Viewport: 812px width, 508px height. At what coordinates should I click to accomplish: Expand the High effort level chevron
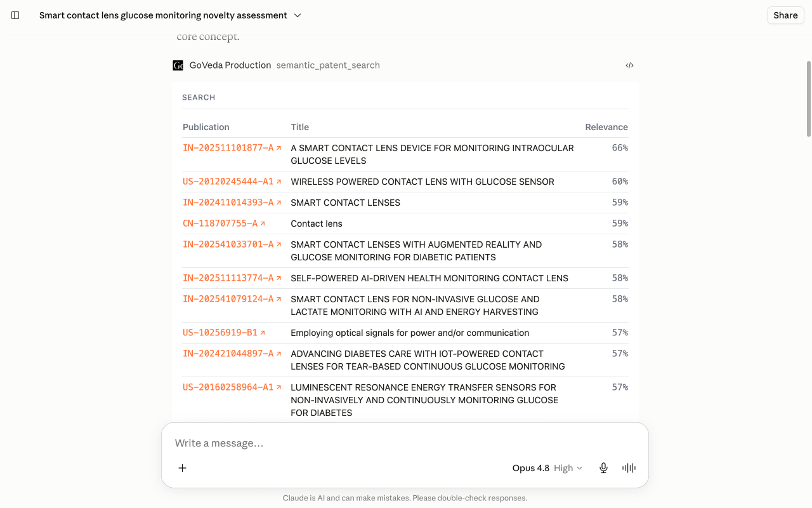pyautogui.click(x=579, y=468)
